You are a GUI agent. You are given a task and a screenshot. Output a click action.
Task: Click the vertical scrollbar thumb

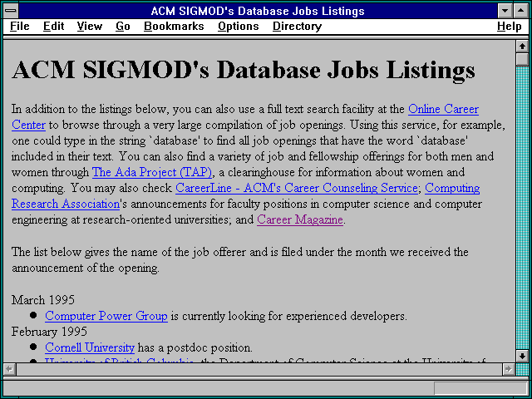coord(522,59)
